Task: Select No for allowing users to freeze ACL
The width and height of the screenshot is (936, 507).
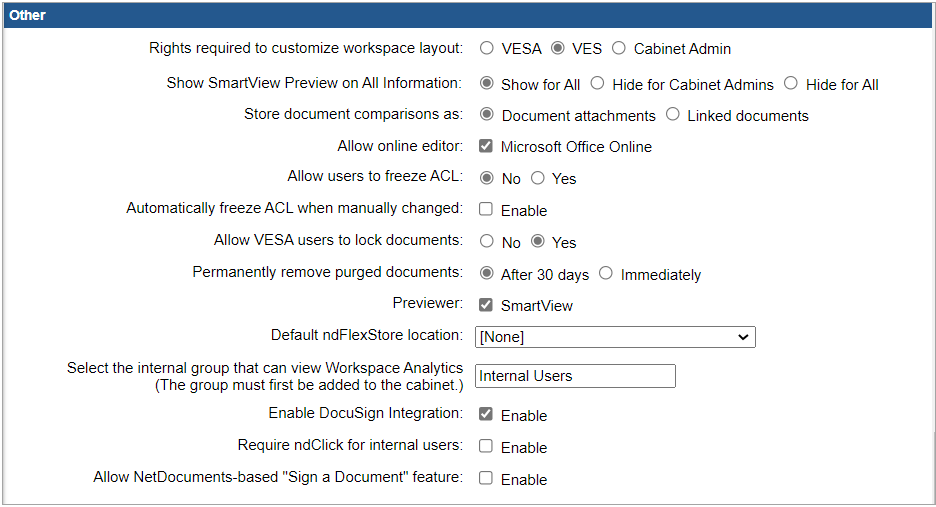Action: [x=487, y=178]
